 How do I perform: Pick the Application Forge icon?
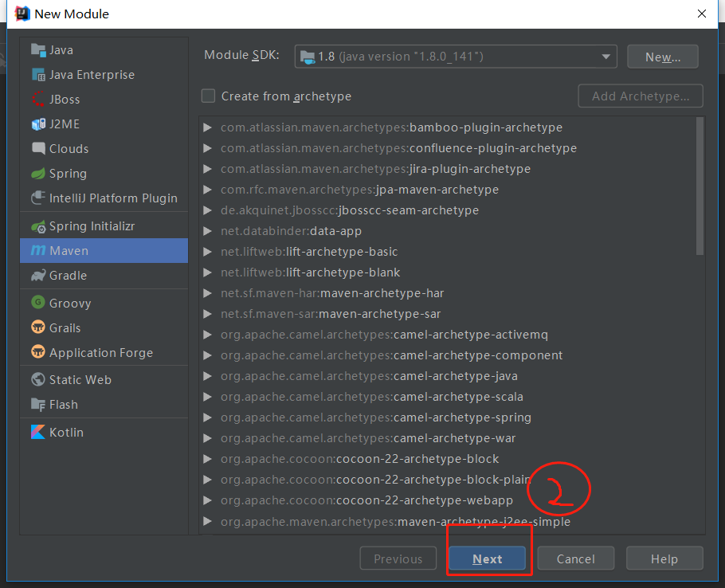tap(38, 352)
